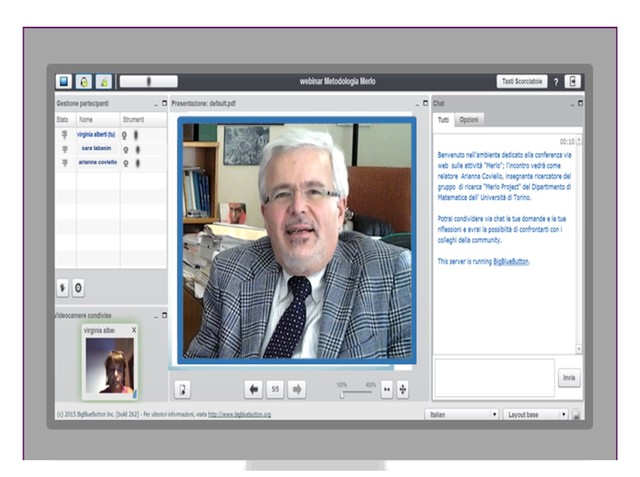Click the logout icon at top right
Image resolution: width=640 pixels, height=477 pixels.
572,81
